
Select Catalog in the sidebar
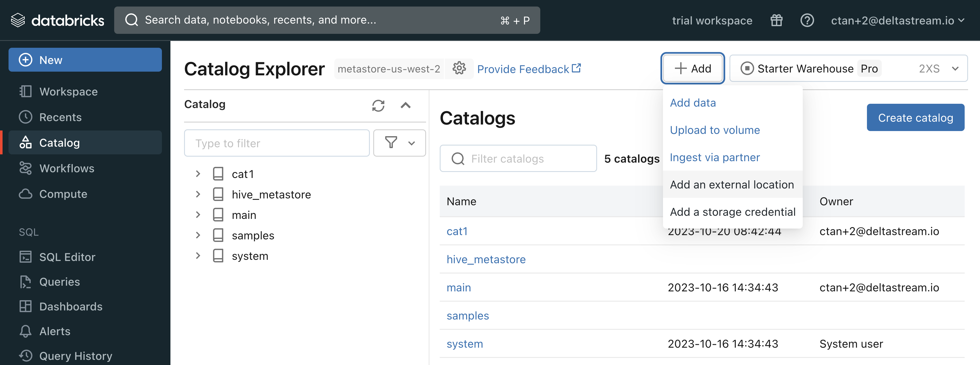(x=85, y=143)
